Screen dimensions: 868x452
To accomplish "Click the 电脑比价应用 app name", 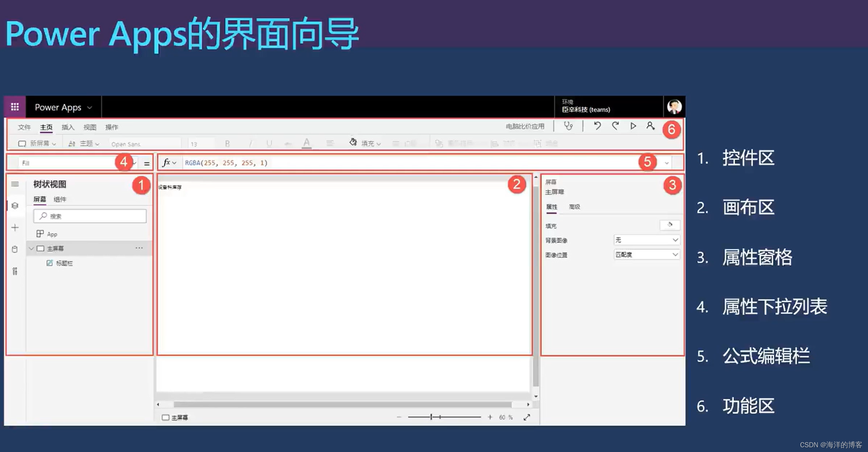I will click(525, 126).
